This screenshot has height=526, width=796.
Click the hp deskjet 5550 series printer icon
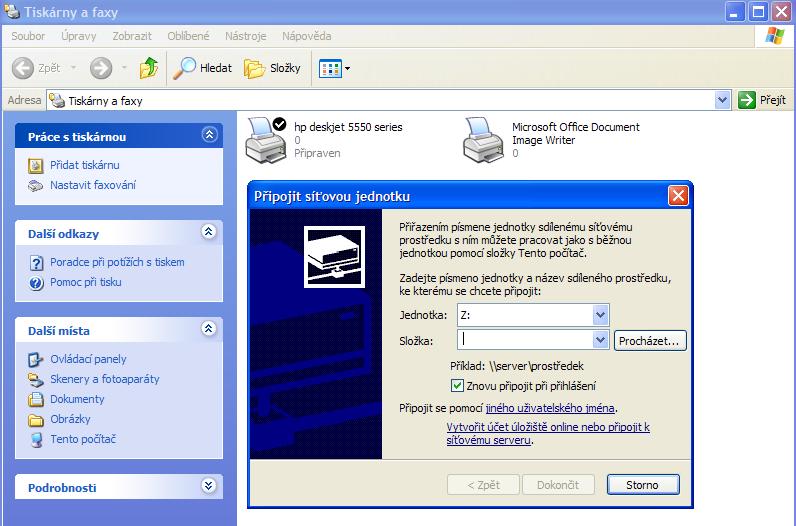pyautogui.click(x=266, y=138)
